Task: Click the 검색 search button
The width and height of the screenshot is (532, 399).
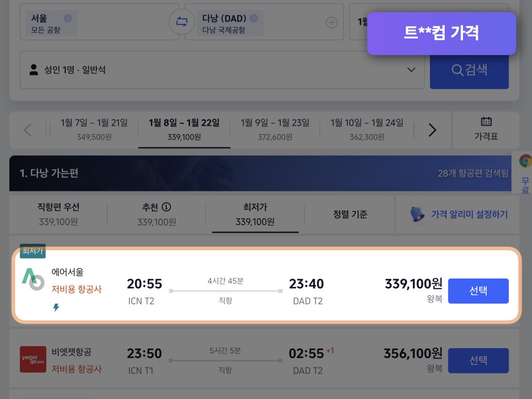Action: (x=469, y=70)
